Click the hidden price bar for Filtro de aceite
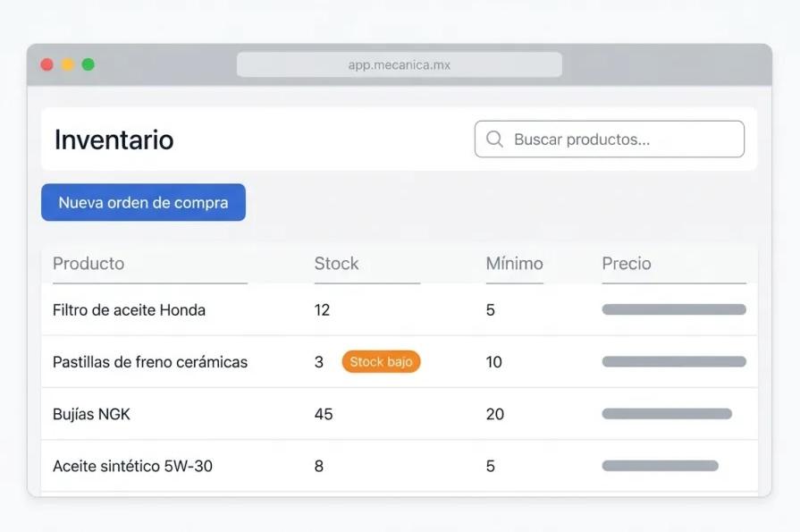 click(x=674, y=309)
